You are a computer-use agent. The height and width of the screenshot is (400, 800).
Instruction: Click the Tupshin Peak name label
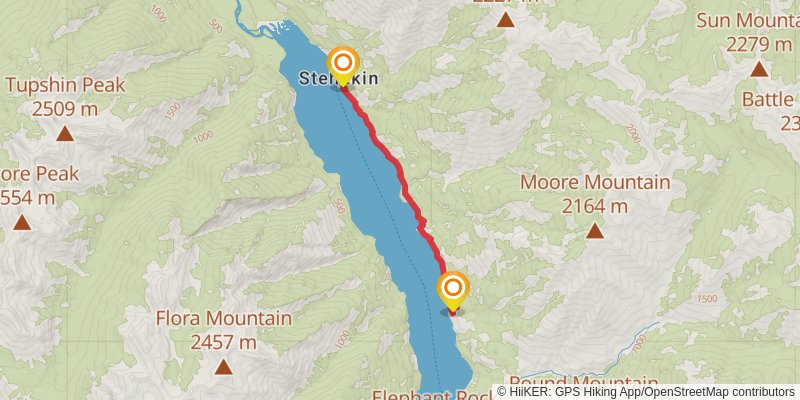65,86
